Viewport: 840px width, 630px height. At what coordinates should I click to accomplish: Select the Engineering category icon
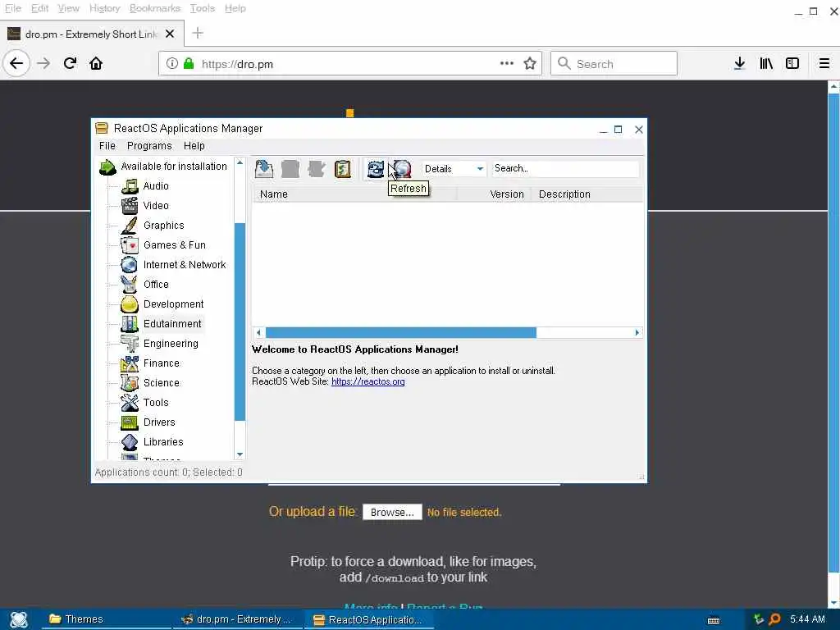(x=130, y=344)
